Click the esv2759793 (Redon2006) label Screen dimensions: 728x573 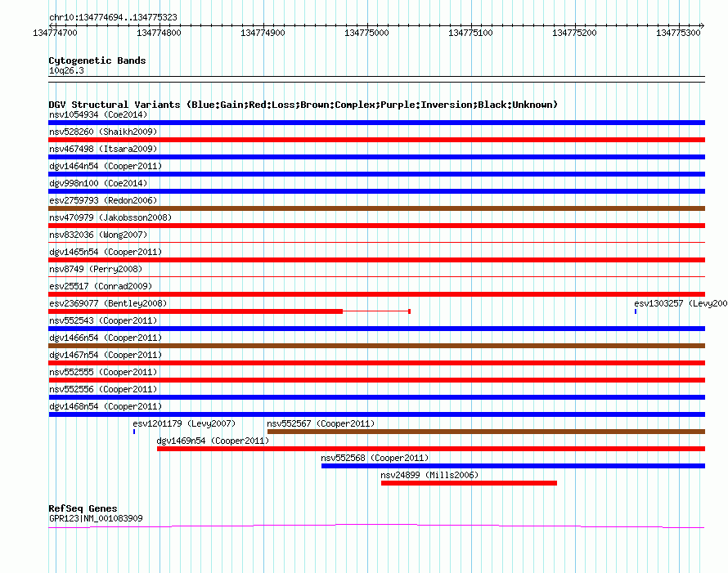(103, 200)
